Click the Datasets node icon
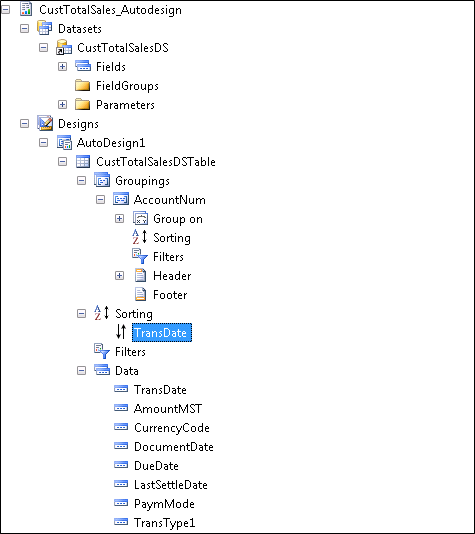Image resolution: width=475 pixels, height=534 pixels. (x=45, y=28)
